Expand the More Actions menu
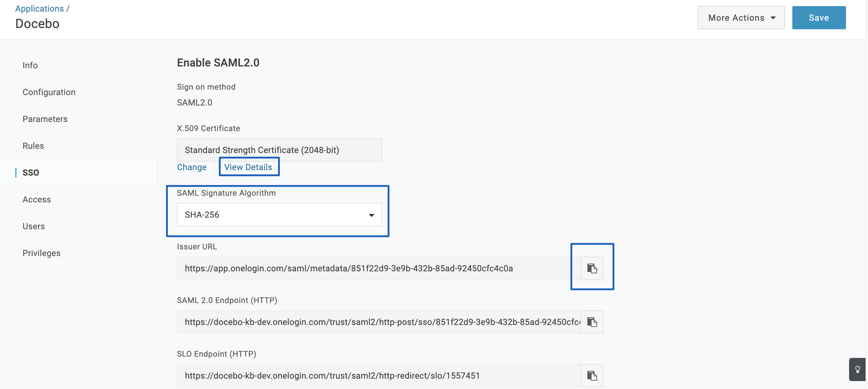The width and height of the screenshot is (868, 389). [741, 18]
